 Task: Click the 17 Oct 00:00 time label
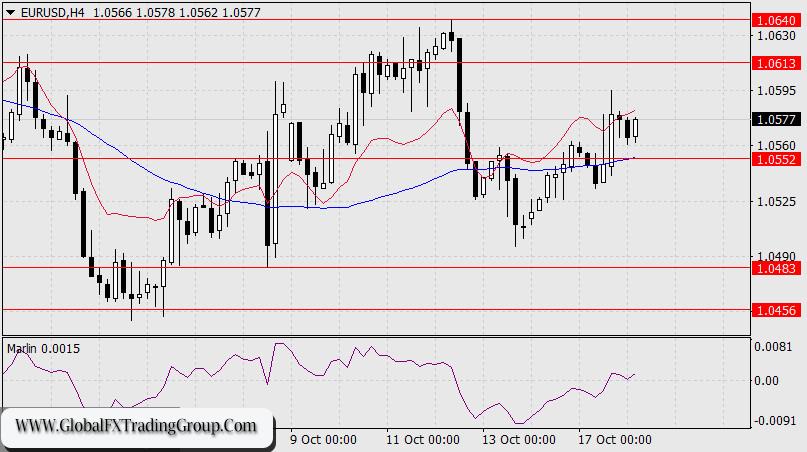(615, 440)
